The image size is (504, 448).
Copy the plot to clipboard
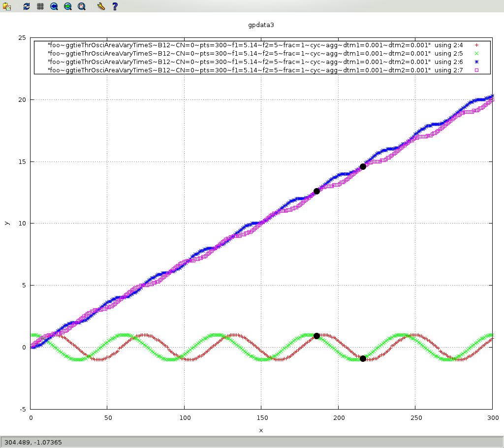tap(7, 7)
